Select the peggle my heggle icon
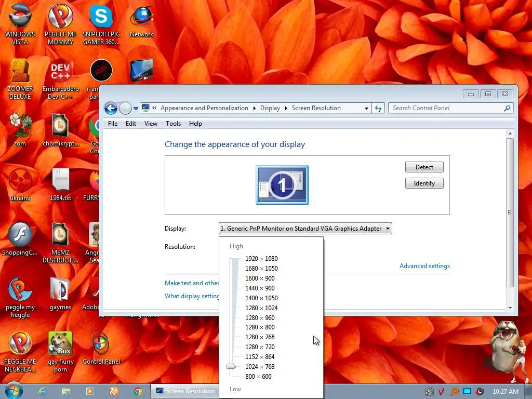Screen dimensions: 532x399 (20, 297)
